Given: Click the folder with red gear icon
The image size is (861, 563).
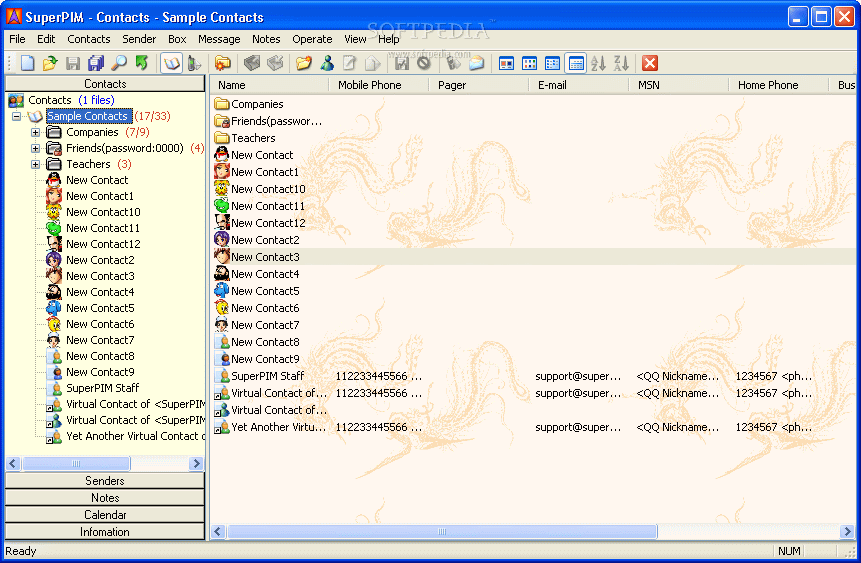Looking at the screenshot, I should (222, 63).
